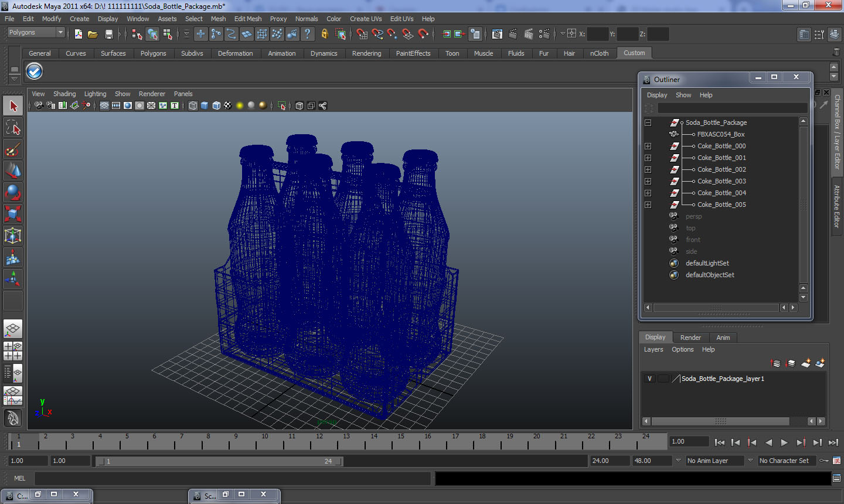Toggle visibility V of Soda_Bottle_Package_layer1
This screenshot has width=844, height=504.
(649, 379)
